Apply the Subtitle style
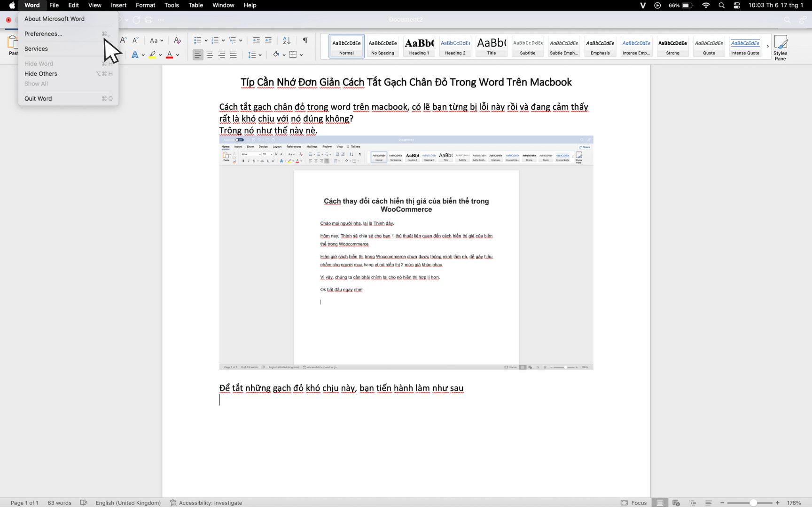This screenshot has height=508, width=812. (x=527, y=46)
